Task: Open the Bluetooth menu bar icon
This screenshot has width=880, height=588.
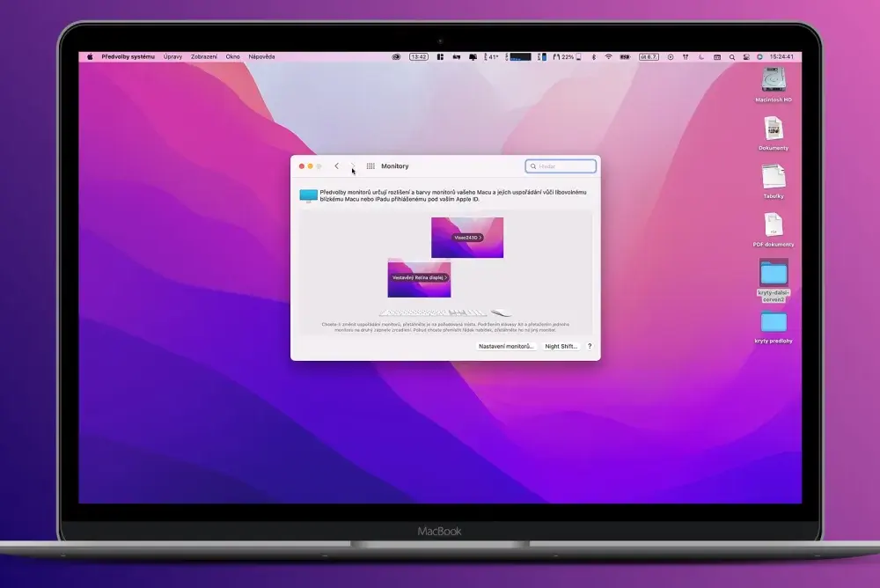Action: [x=594, y=56]
